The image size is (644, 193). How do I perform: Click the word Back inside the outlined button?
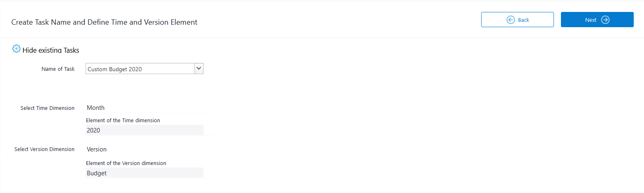[x=524, y=20]
